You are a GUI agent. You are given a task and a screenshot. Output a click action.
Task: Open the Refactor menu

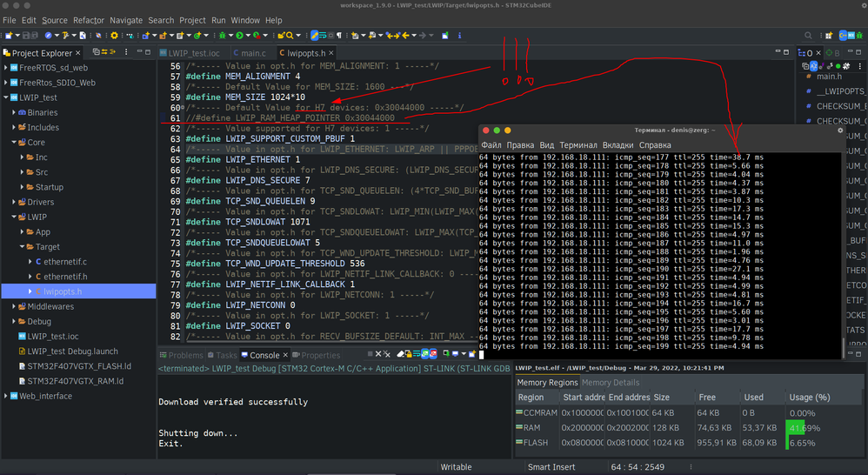point(89,21)
